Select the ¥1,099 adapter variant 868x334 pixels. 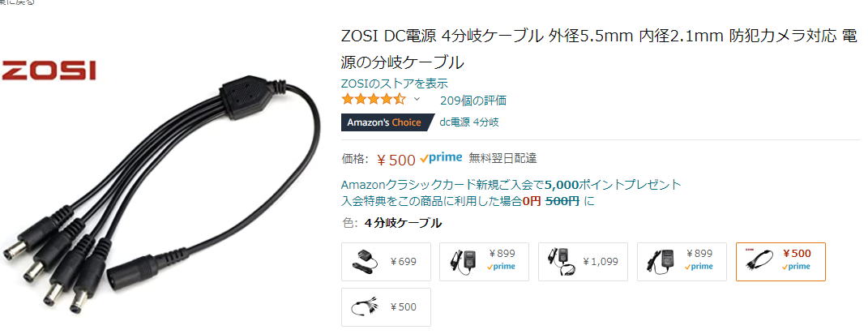(583, 261)
